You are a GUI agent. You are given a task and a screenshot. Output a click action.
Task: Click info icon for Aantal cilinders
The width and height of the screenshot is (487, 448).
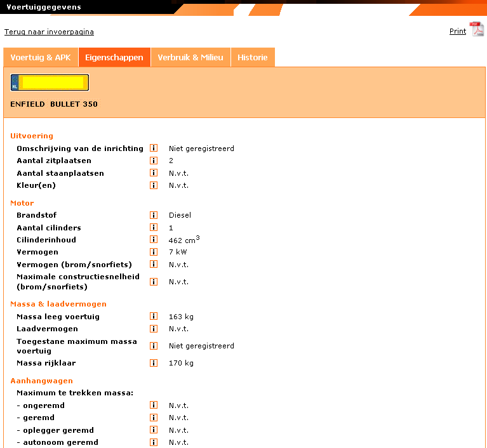[154, 227]
